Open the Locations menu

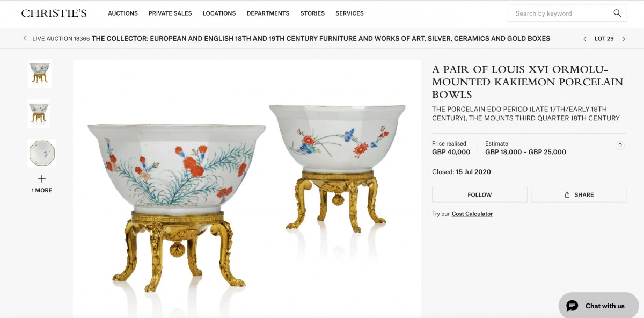pos(219,13)
